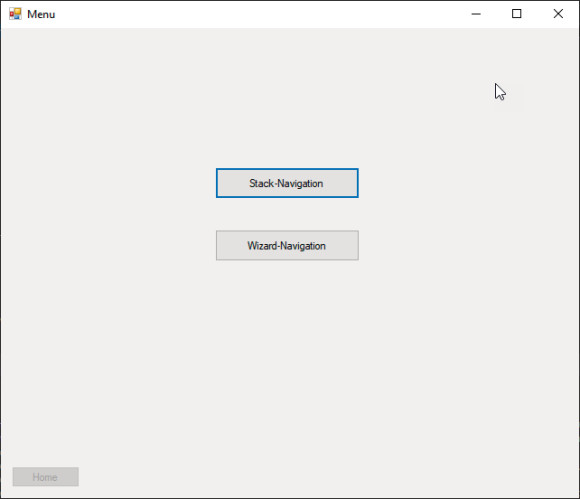Viewport: 580px width, 499px height.
Task: Click the X icon in the title bar
Action: 558,14
